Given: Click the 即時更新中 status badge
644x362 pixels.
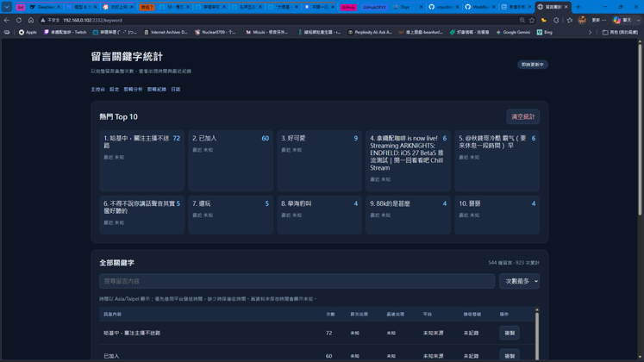Looking at the screenshot, I should coord(532,65).
